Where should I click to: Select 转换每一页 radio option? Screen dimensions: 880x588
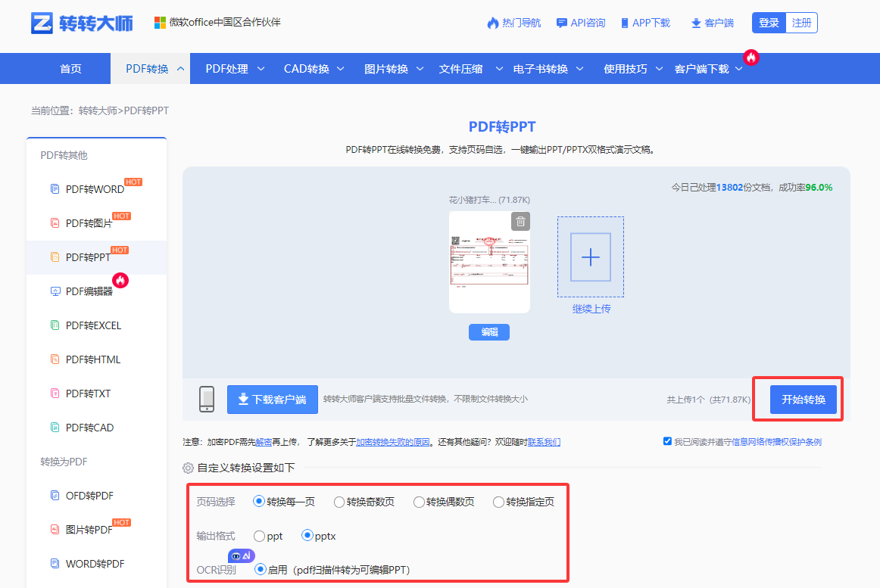pyautogui.click(x=259, y=501)
